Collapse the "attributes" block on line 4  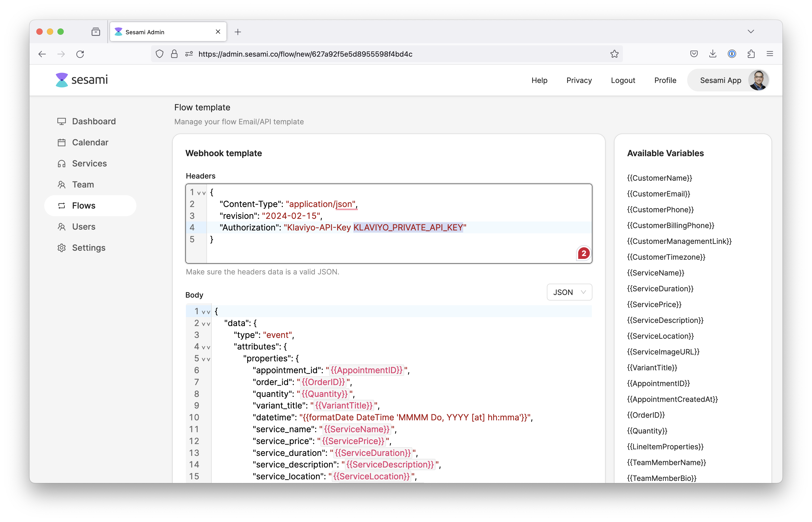(x=206, y=347)
